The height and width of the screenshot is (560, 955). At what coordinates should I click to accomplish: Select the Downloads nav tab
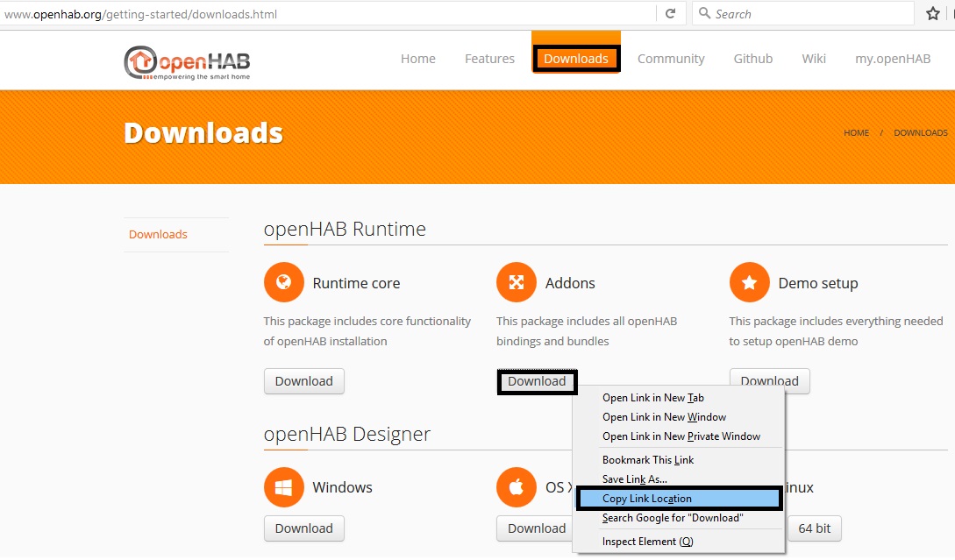tap(576, 59)
